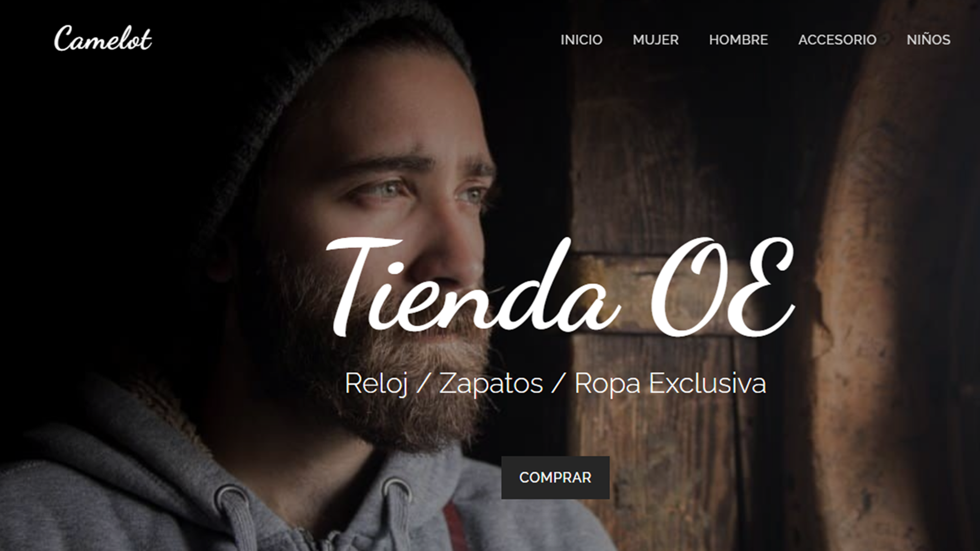Select HOMBRE in the top navigation
The width and height of the screenshot is (980, 551).
click(738, 40)
